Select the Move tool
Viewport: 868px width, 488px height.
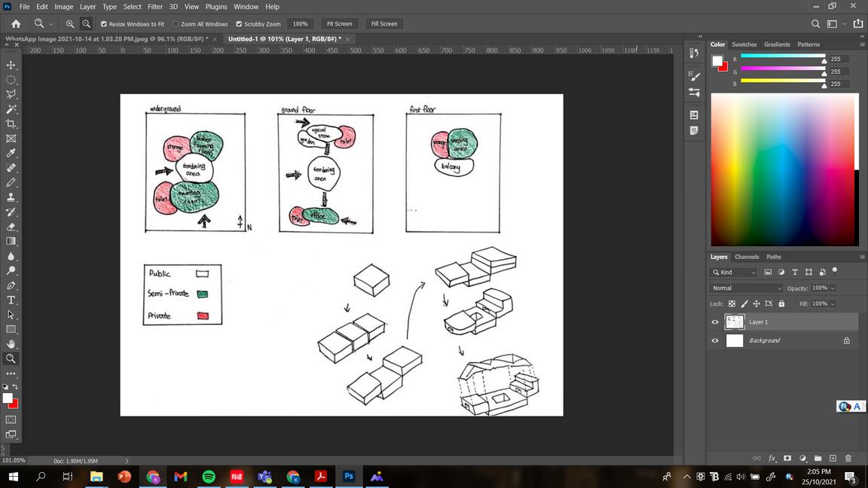pos(11,66)
